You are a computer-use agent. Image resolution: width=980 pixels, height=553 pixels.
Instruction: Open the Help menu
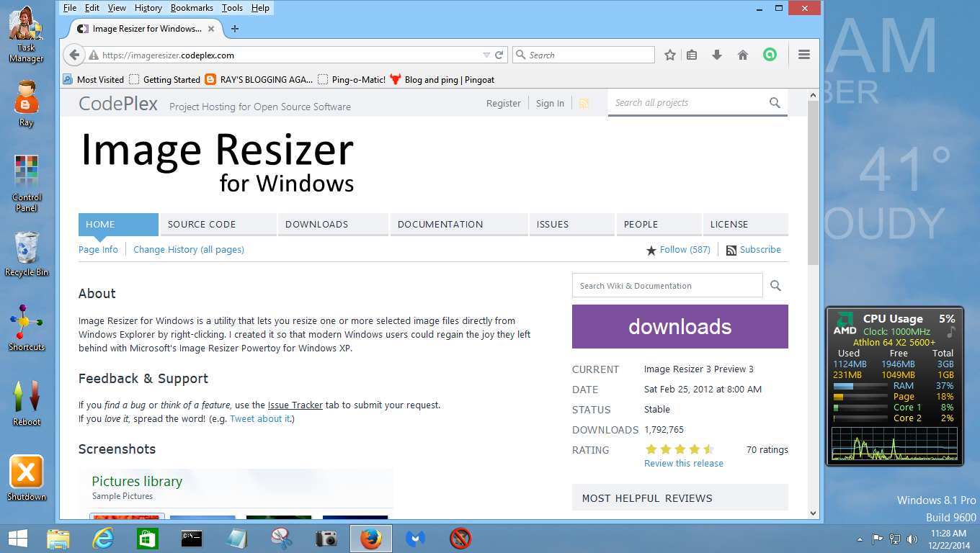pyautogui.click(x=260, y=8)
